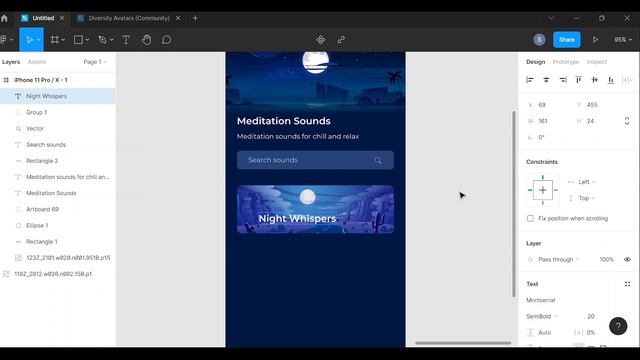Screen dimensions: 640x360
Task: Present the prototype with play icon
Action: click(596, 40)
